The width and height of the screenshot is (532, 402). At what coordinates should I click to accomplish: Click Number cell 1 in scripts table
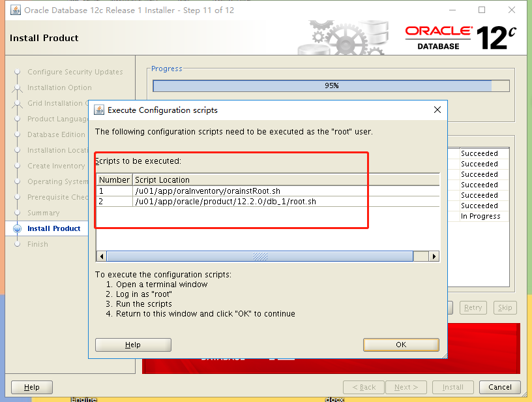point(114,191)
